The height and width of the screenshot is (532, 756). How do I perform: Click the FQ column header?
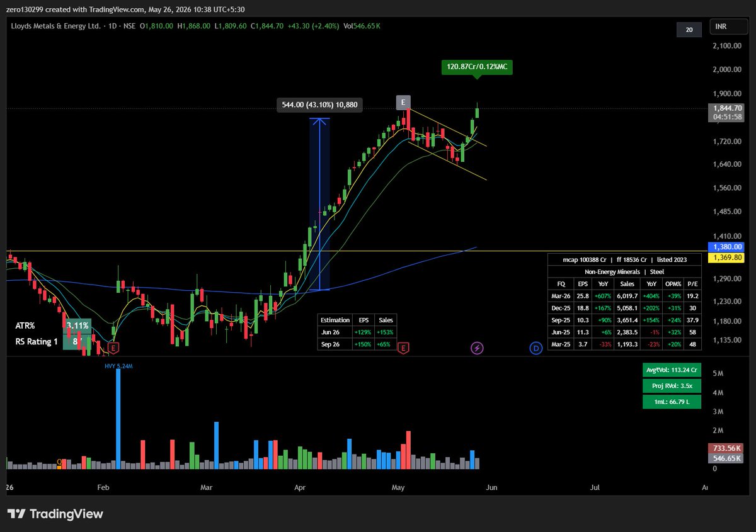561,284
